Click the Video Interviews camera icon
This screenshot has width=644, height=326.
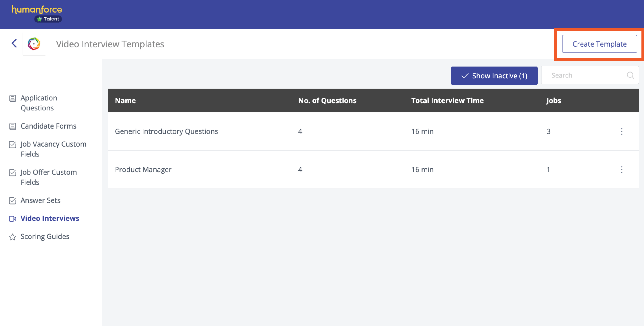pos(13,219)
